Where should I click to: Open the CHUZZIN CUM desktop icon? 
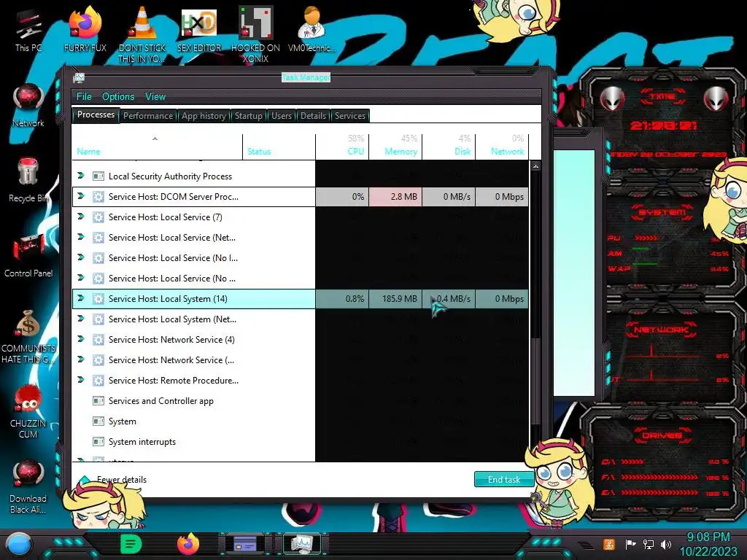28,411
